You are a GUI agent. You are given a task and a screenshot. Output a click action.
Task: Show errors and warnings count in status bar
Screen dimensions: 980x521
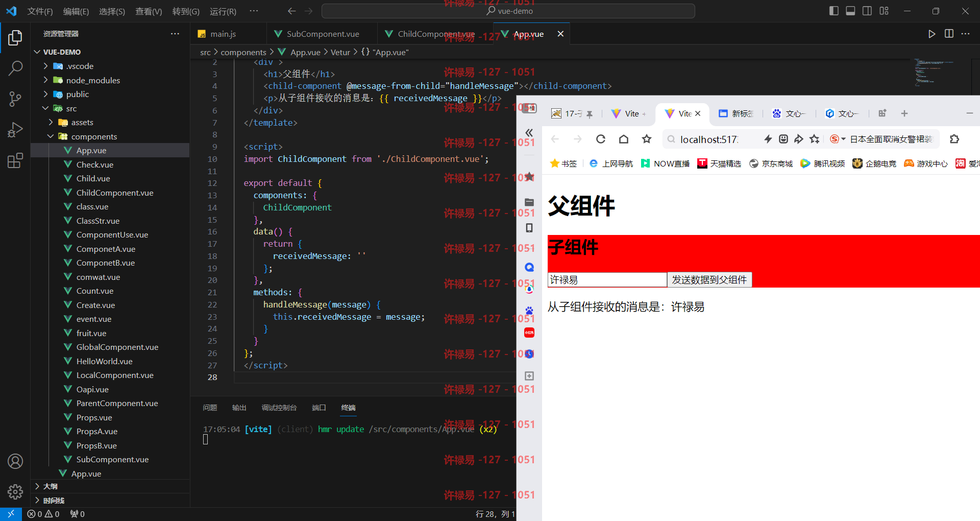pyautogui.click(x=43, y=514)
